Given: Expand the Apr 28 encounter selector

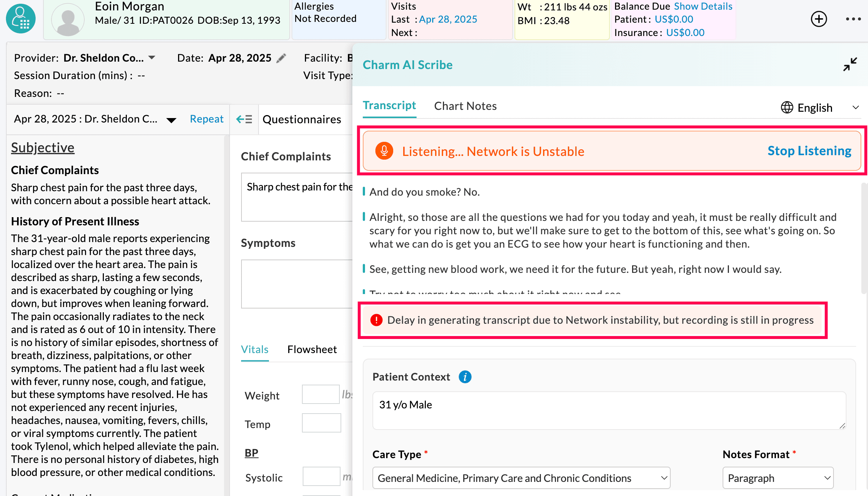Looking at the screenshot, I should coord(171,120).
